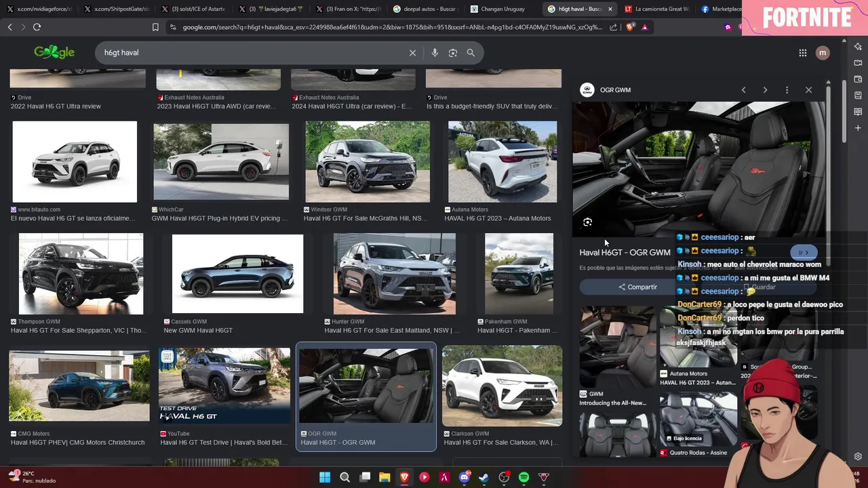Viewport: 868px width, 488px height.
Task: Open the Haval H6GT - OGR GWM title link
Action: pyautogui.click(x=625, y=252)
